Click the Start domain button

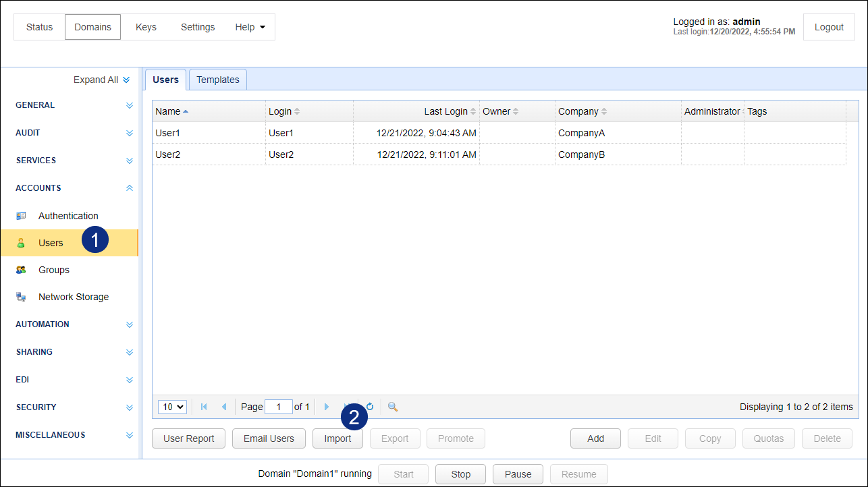(x=404, y=474)
